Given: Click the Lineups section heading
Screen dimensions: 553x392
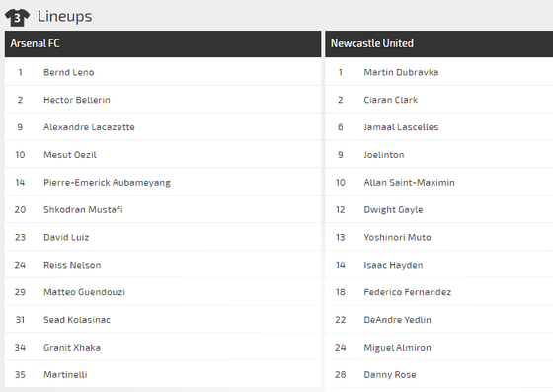Looking at the screenshot, I should (65, 16).
